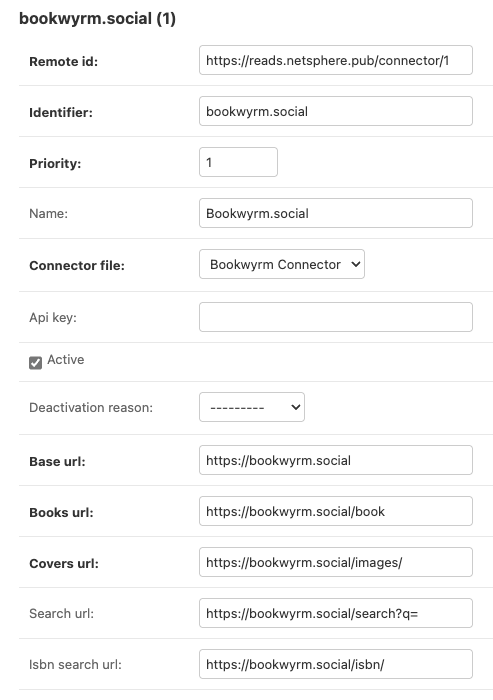Focus the Base url field

click(x=336, y=460)
